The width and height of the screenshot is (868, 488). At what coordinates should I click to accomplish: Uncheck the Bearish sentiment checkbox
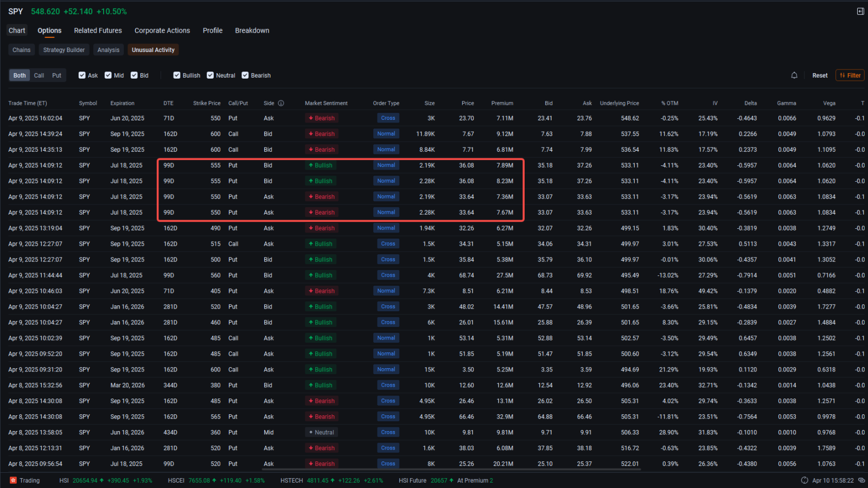[x=245, y=75]
